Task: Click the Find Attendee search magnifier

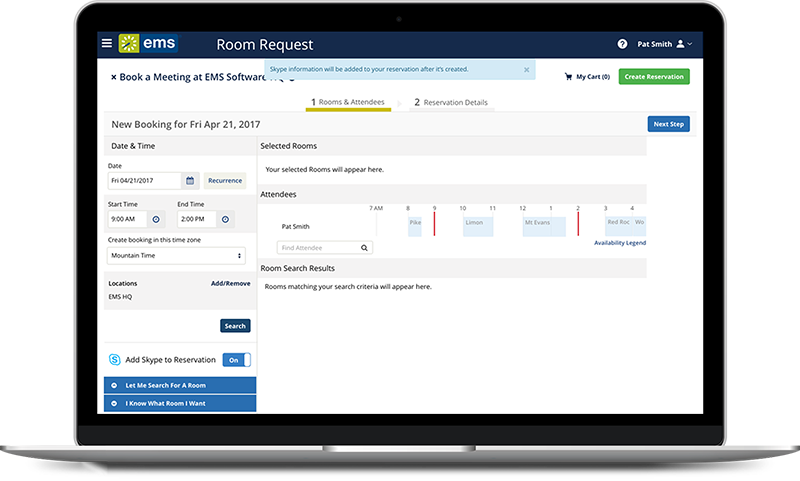Action: coord(365,247)
